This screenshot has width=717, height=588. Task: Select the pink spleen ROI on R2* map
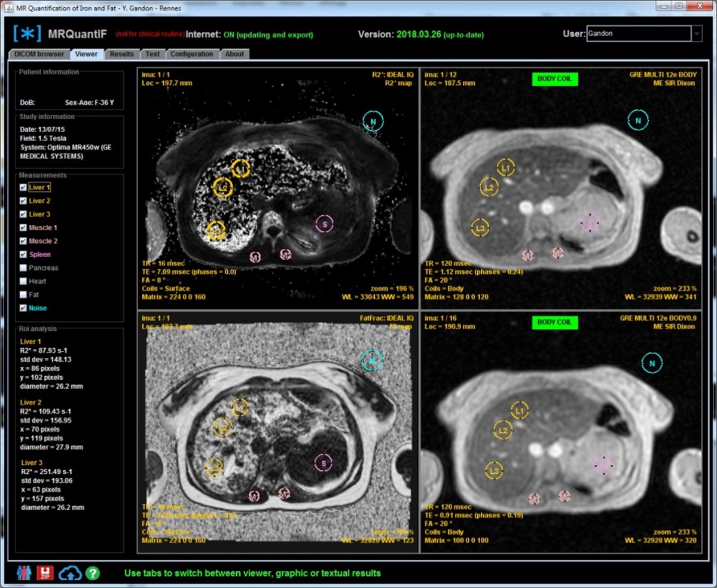(324, 224)
